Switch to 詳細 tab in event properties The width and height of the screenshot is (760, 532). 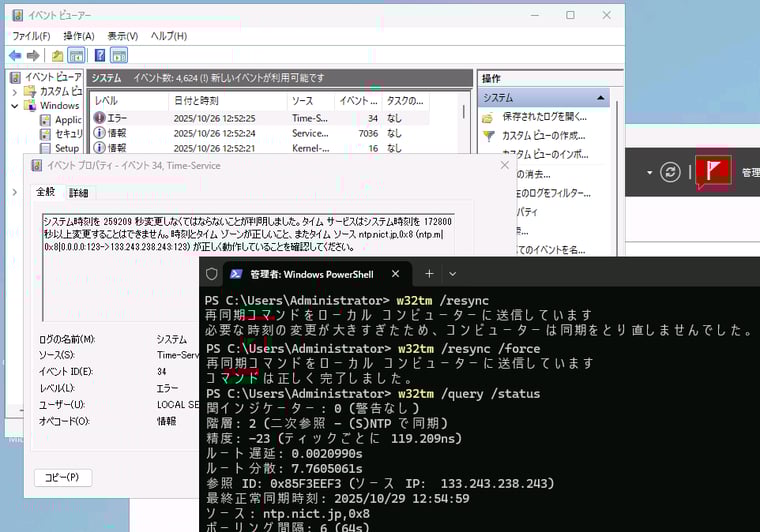(x=78, y=193)
